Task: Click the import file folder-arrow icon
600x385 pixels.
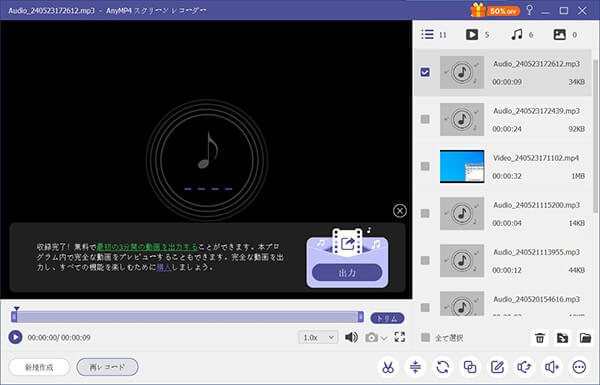Action: coord(562,338)
